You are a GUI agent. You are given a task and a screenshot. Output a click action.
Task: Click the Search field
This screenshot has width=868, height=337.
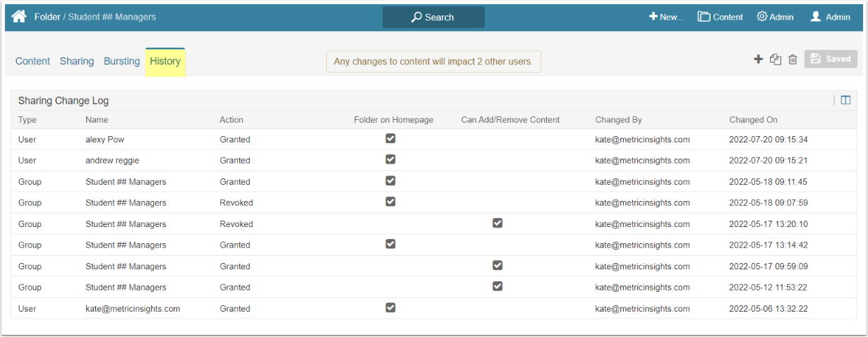pos(433,17)
